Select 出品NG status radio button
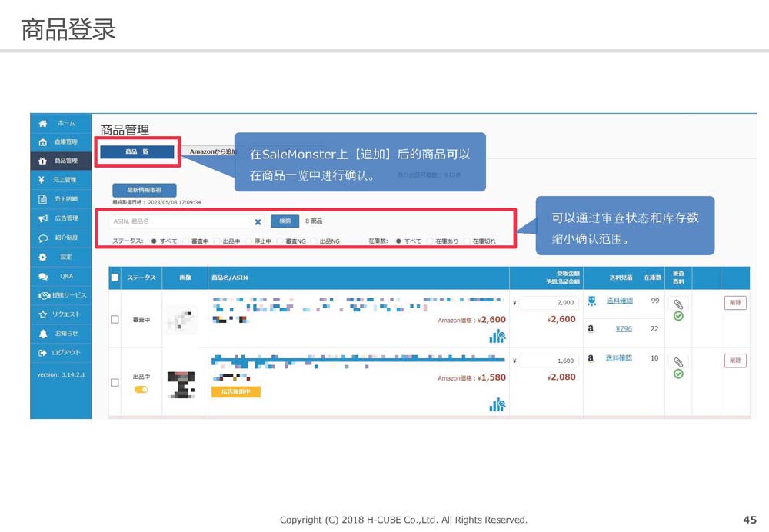 click(x=314, y=241)
